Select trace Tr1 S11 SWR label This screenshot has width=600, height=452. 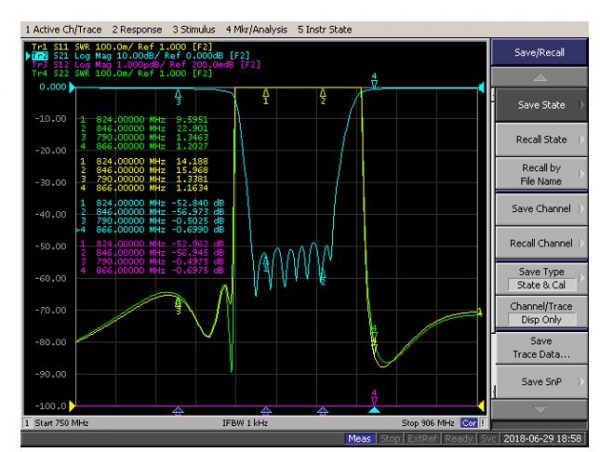click(x=122, y=47)
